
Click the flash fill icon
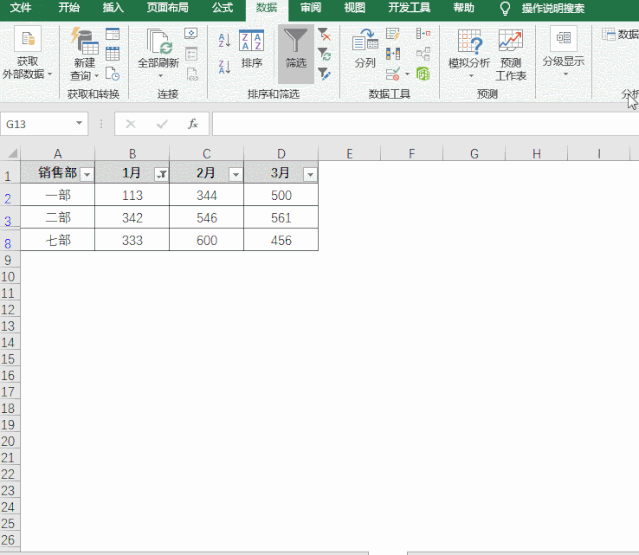pos(393,34)
